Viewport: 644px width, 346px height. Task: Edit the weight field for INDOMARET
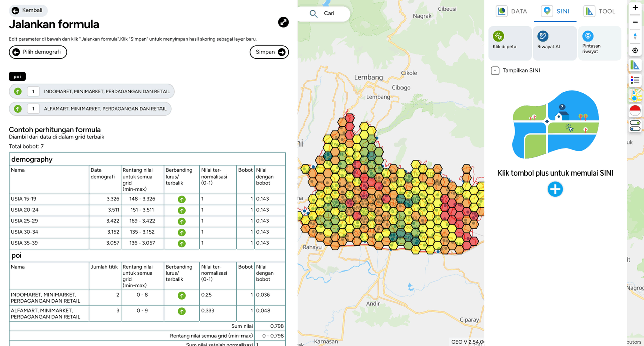(x=33, y=91)
